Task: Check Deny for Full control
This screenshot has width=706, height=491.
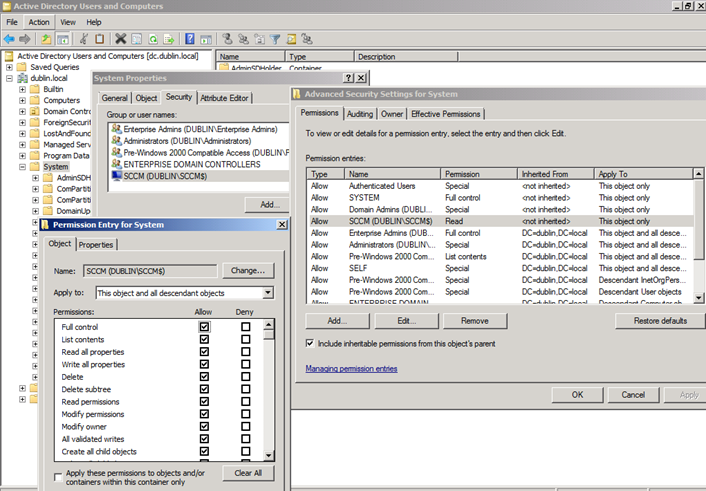Action: 246,327
